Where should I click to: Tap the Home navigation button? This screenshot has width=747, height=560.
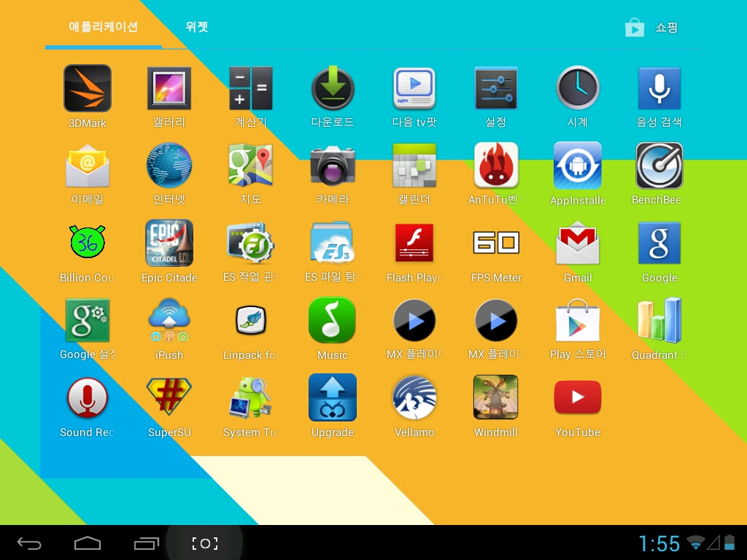click(x=88, y=543)
